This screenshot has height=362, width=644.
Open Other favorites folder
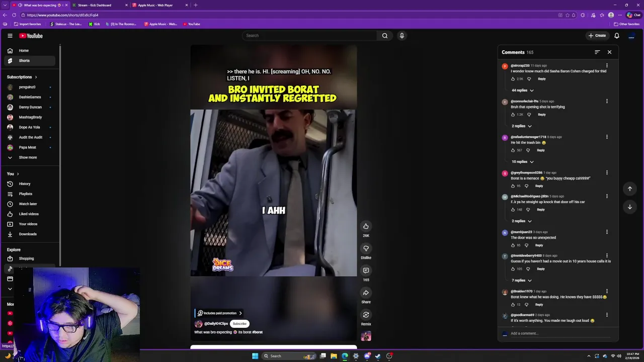627,24
